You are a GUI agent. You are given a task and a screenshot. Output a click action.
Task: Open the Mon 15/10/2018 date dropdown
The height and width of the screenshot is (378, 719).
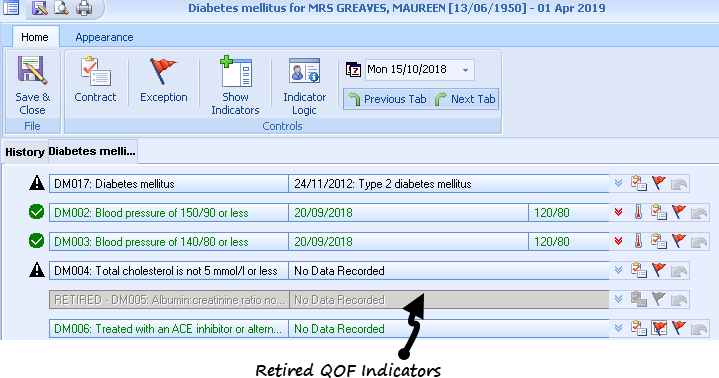465,70
